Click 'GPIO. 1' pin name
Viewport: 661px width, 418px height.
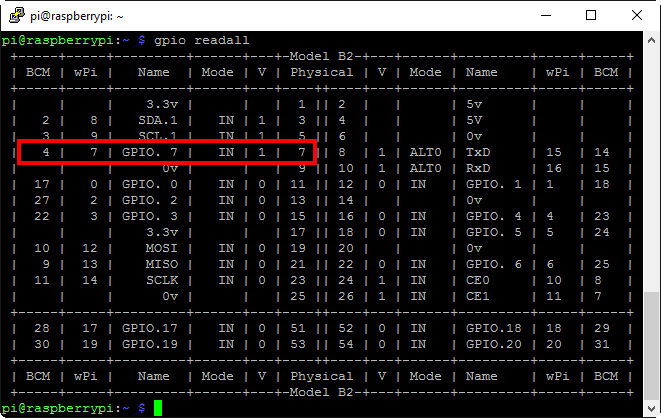coord(493,184)
